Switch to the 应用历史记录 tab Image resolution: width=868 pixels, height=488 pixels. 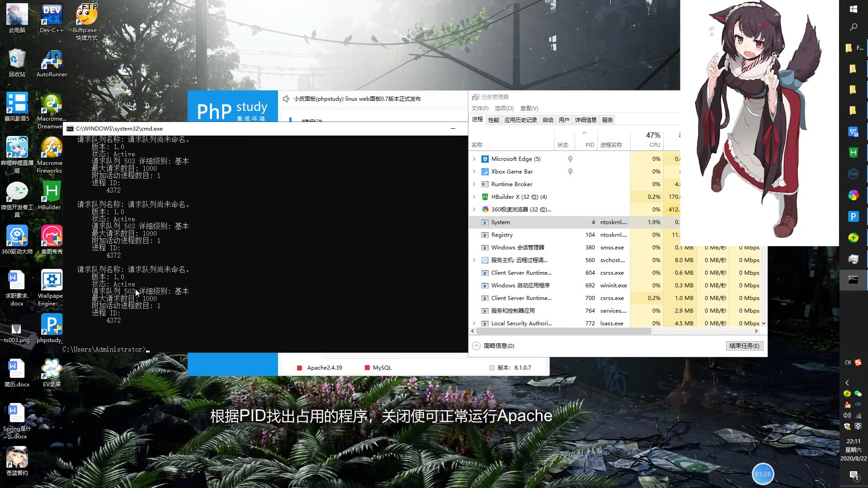(521, 120)
